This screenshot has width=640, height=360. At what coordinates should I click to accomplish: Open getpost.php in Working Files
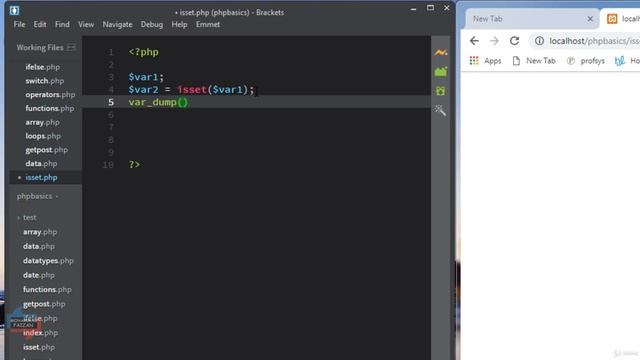point(46,150)
